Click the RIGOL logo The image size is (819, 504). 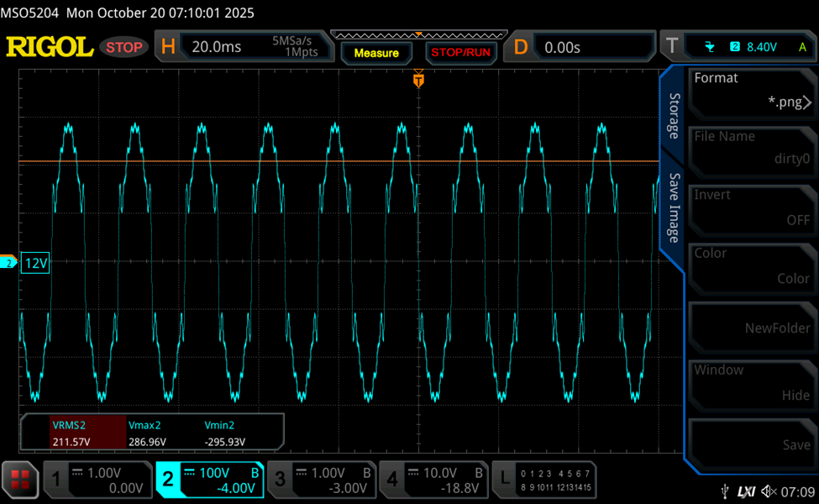pos(50,47)
